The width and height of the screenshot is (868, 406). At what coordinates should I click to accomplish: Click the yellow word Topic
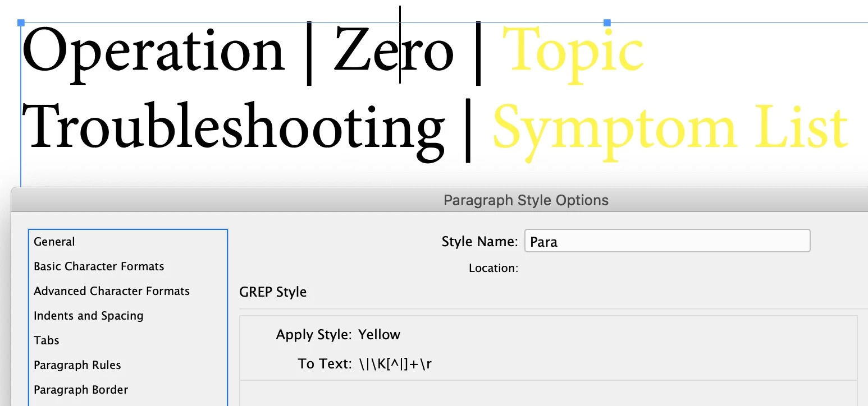(573, 56)
